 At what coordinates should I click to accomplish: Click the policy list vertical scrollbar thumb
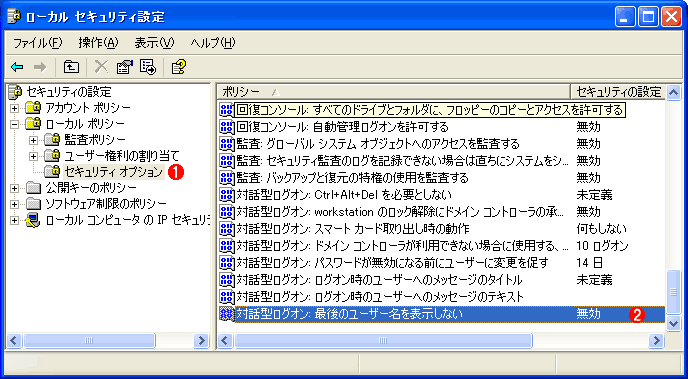click(x=673, y=292)
